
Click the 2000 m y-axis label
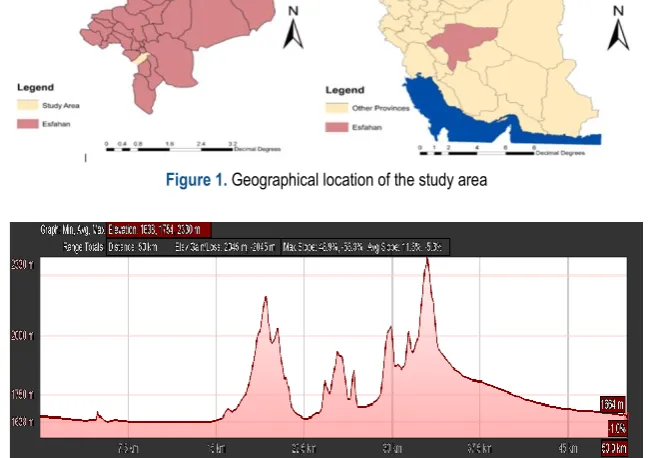22,335
